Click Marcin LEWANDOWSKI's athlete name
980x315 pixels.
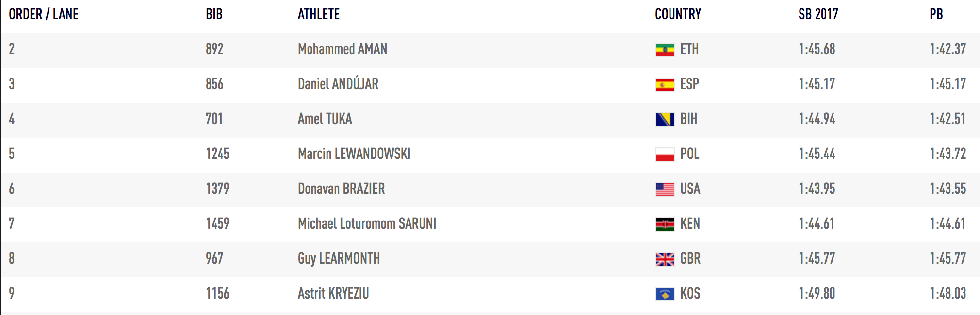pyautogui.click(x=354, y=154)
